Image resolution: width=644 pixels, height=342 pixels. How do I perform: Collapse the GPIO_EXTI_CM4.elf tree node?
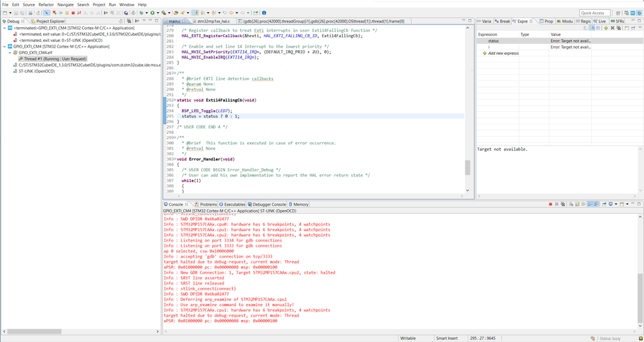[x=10, y=53]
